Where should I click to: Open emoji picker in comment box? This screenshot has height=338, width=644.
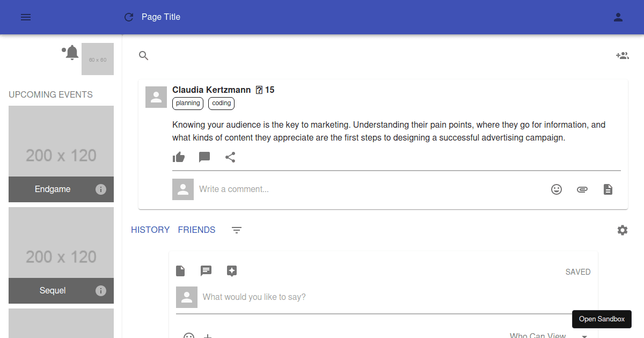coord(557,189)
